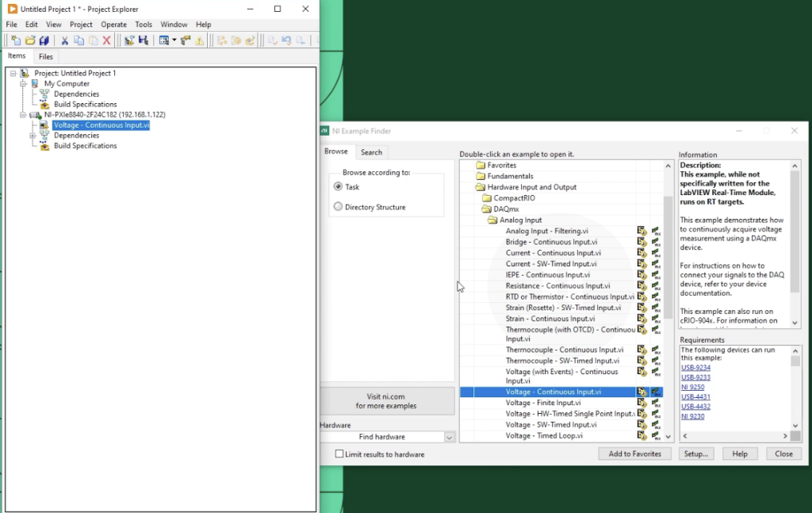Open the NI 9250 device link
The image size is (812, 513).
pyautogui.click(x=692, y=387)
